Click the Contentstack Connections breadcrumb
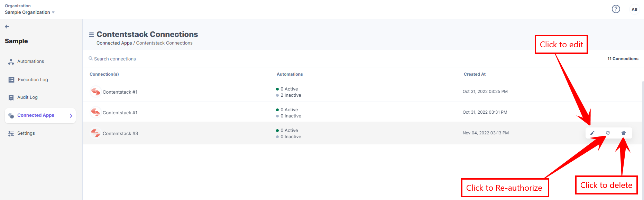This screenshot has width=644, height=200. pos(164,43)
